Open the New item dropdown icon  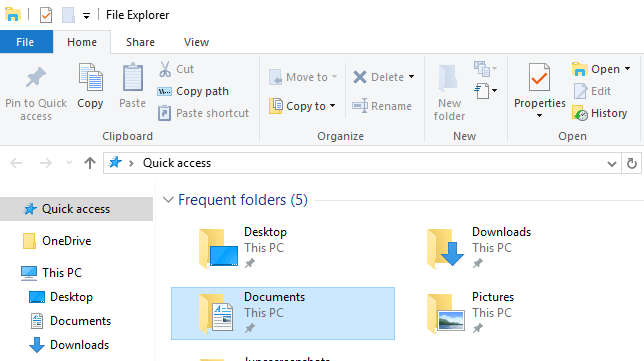(x=485, y=69)
